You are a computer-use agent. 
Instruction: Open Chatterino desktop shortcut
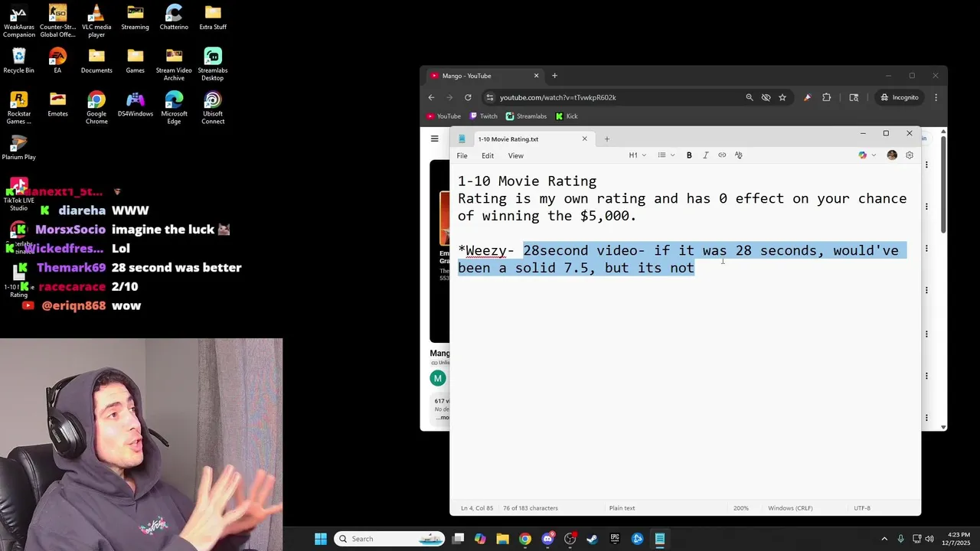(174, 18)
